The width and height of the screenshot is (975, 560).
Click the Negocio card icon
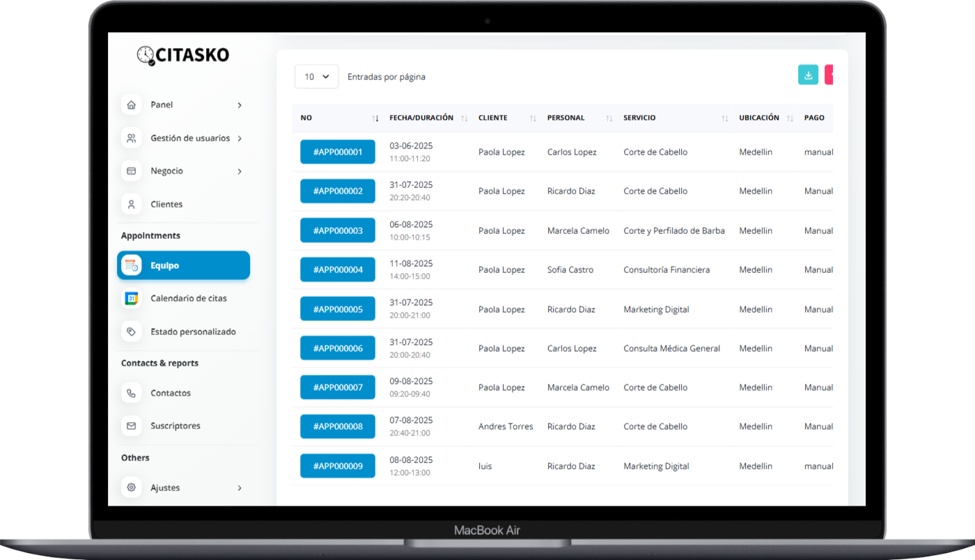[131, 171]
